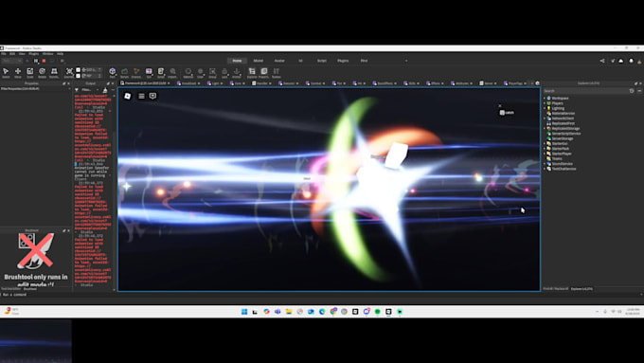Select MaterialService in Explorer

[563, 114]
